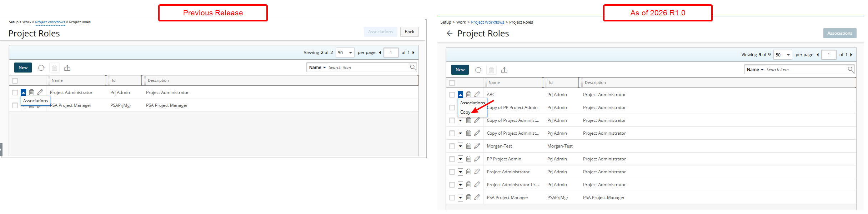Choose Associations in the Previous Release row menu
This screenshot has width=868, height=214.
point(35,101)
